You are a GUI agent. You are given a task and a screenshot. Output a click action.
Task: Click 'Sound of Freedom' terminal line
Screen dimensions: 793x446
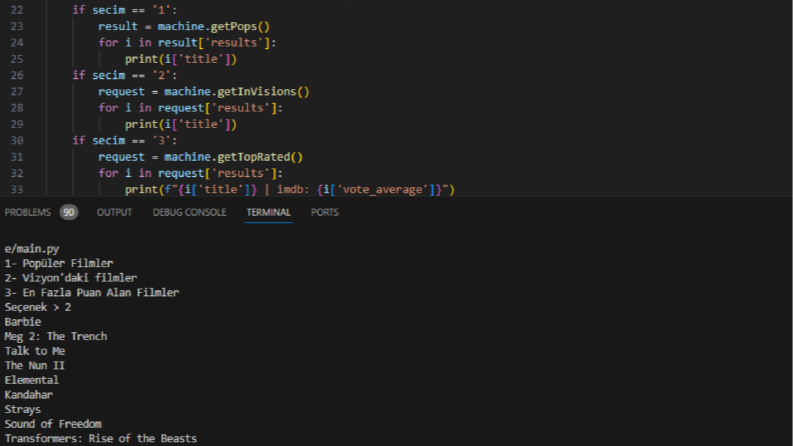[53, 424]
